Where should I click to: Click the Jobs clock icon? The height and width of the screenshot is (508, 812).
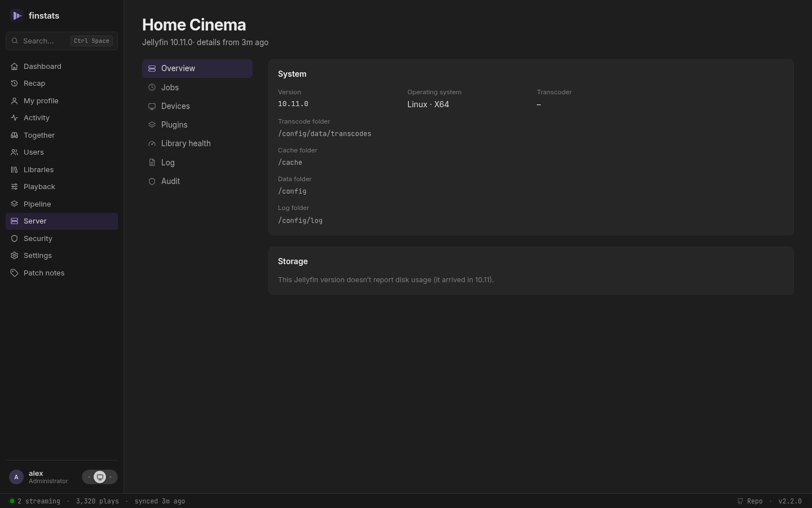[x=152, y=87]
